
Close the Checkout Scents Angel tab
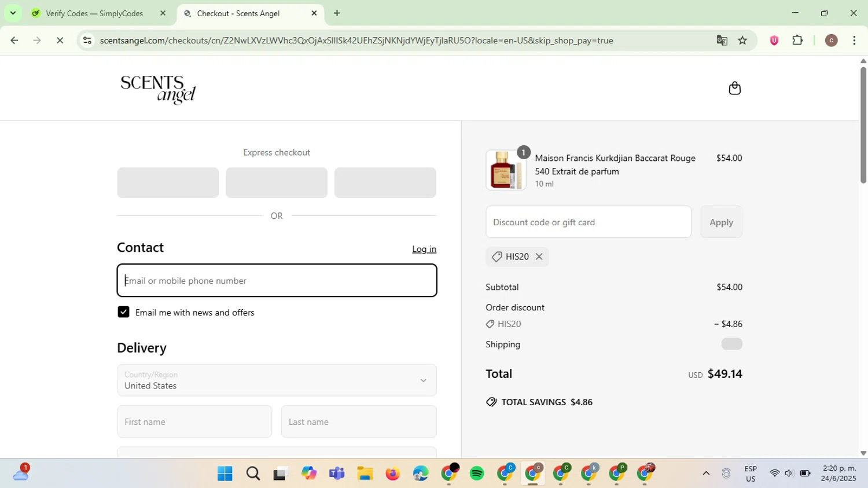pos(314,13)
